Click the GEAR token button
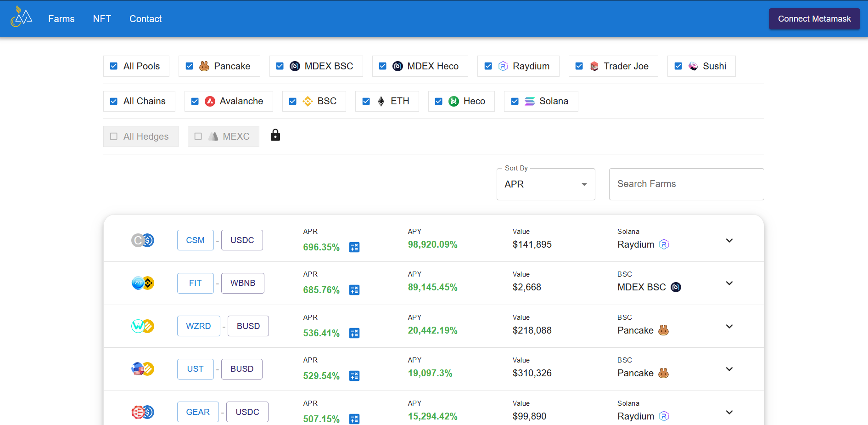Image resolution: width=868 pixels, height=425 pixels. pyautogui.click(x=198, y=412)
